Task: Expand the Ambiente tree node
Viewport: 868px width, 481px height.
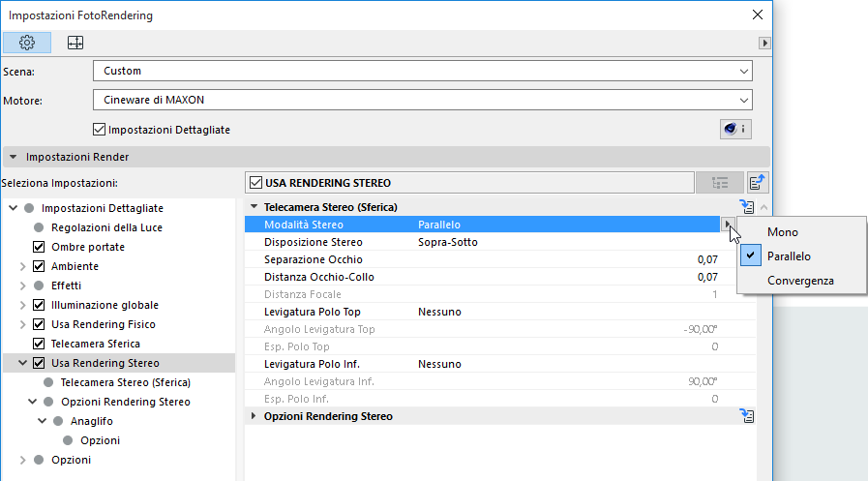Action: click(x=22, y=266)
